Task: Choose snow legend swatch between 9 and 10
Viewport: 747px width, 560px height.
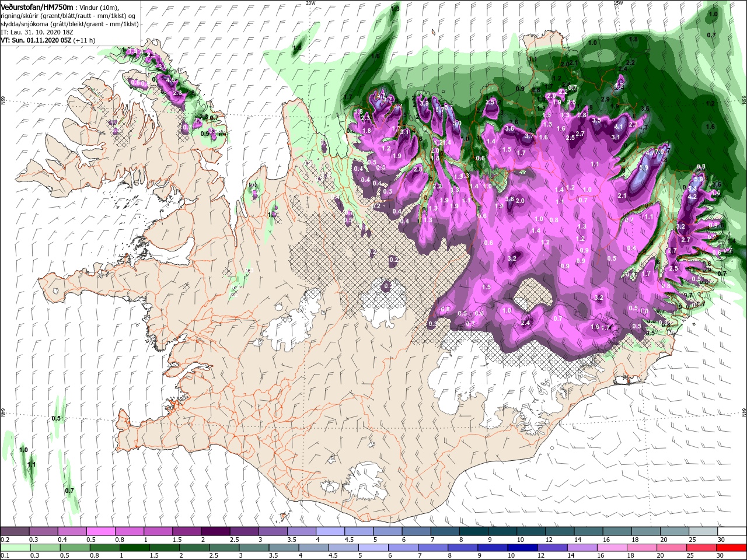Action: pos(502,531)
